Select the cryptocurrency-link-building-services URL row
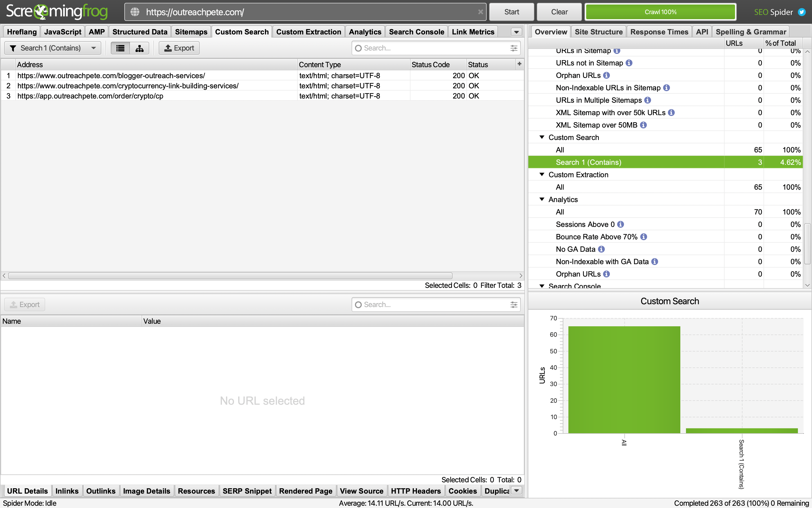812x508 pixels. coord(262,86)
